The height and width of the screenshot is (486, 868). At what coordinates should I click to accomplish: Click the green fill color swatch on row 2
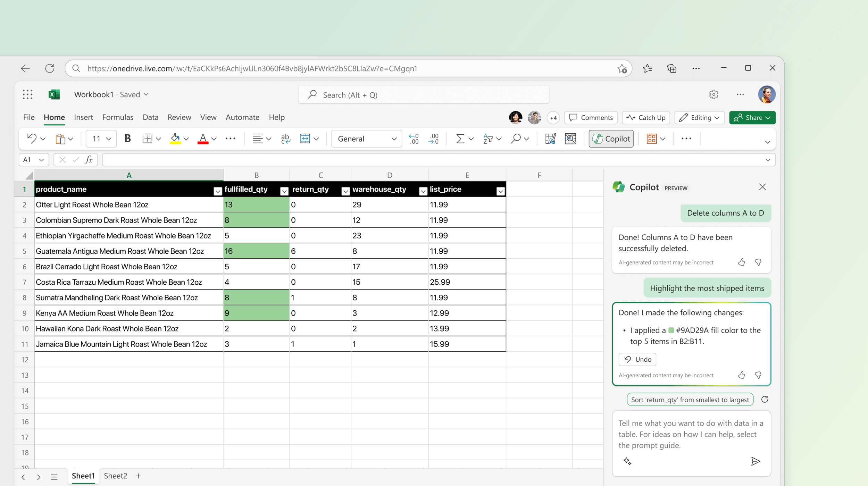tap(255, 204)
